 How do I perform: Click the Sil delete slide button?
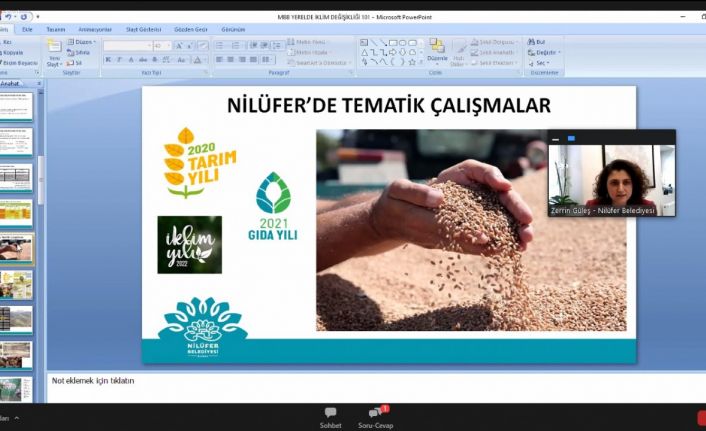[x=78, y=62]
